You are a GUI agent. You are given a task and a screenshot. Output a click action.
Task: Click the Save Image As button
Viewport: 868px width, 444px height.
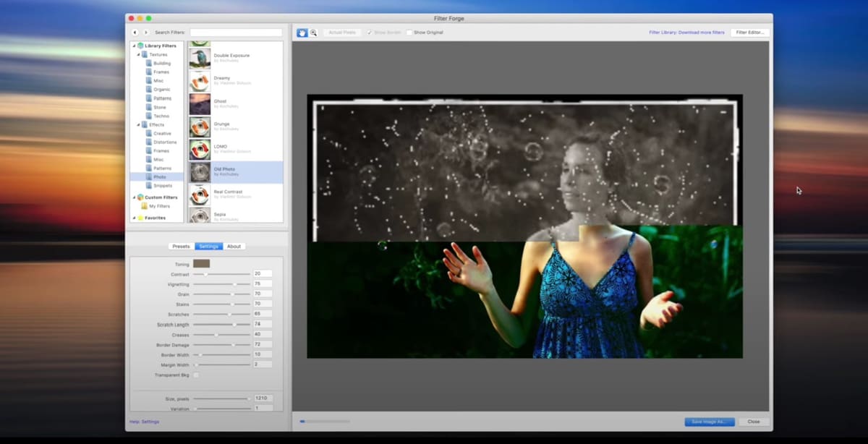pos(710,422)
